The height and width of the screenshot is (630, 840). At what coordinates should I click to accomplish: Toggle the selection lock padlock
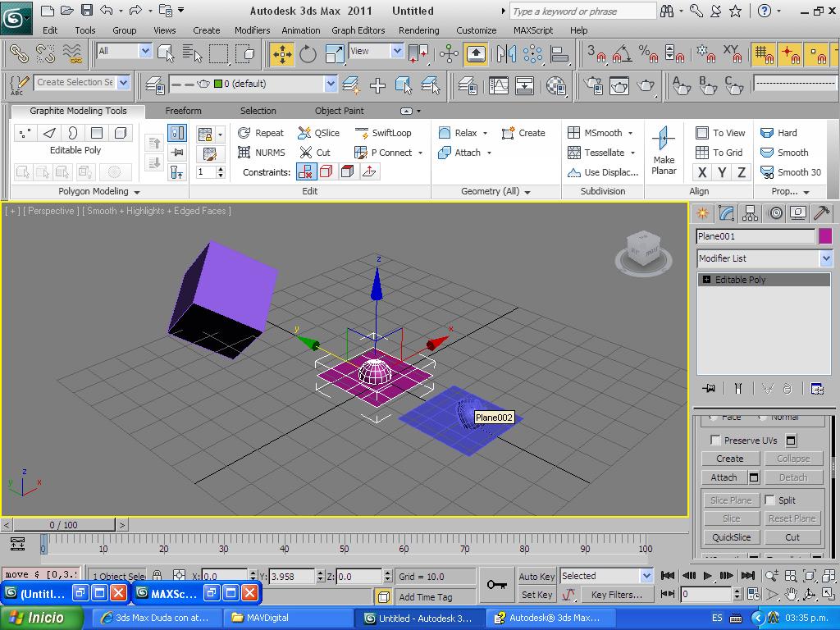[157, 576]
